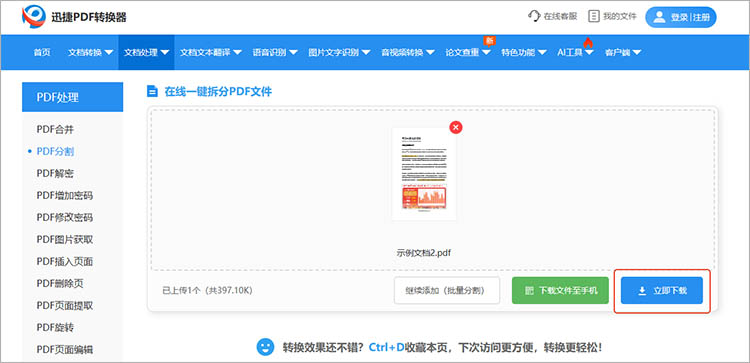Open the 语音识别 menu label

pos(270,53)
